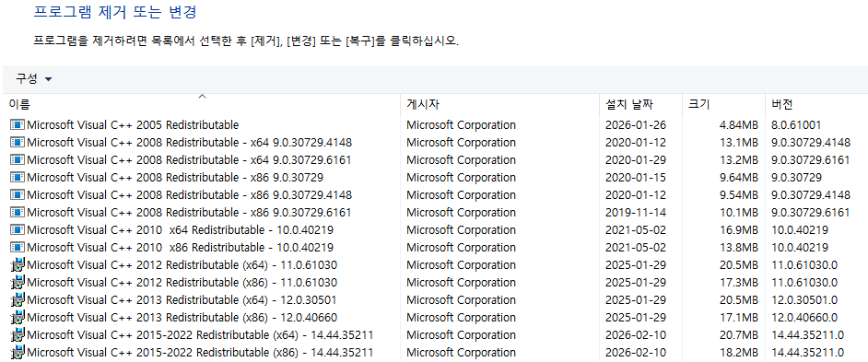868x362 pixels.
Task: Click icon of 2008 Redistributable - x86 9.0.30729 entry (no build suffix)
Action: pyautogui.click(x=18, y=178)
